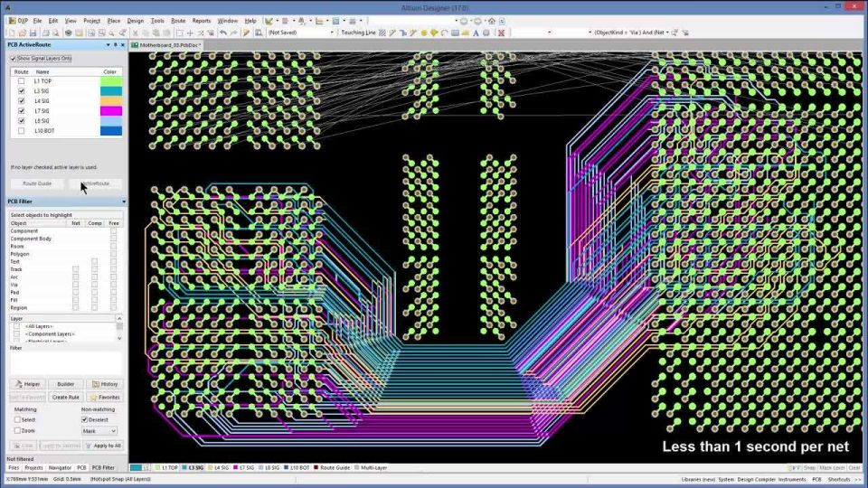The width and height of the screenshot is (868, 488).
Task: Open the Design menu
Action: pos(135,21)
